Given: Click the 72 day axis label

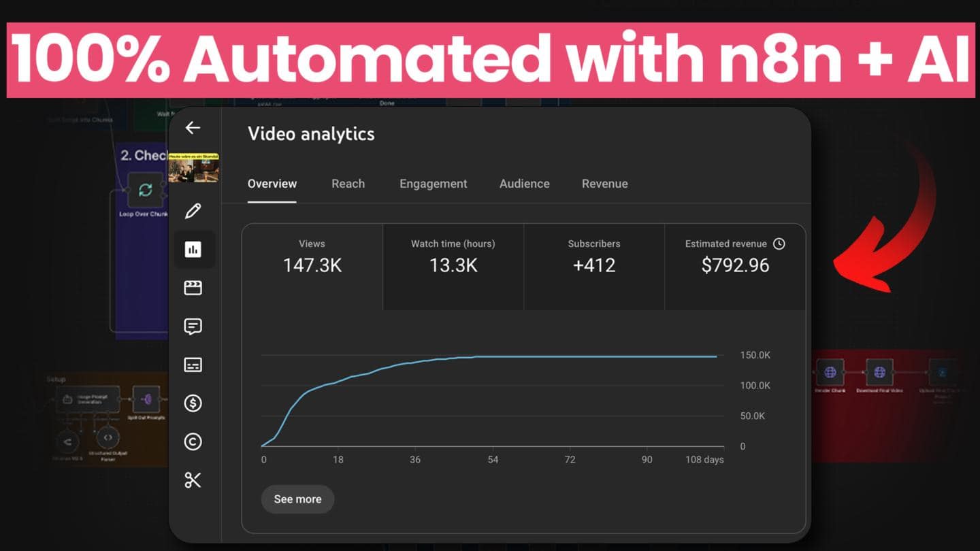Looking at the screenshot, I should (570, 460).
